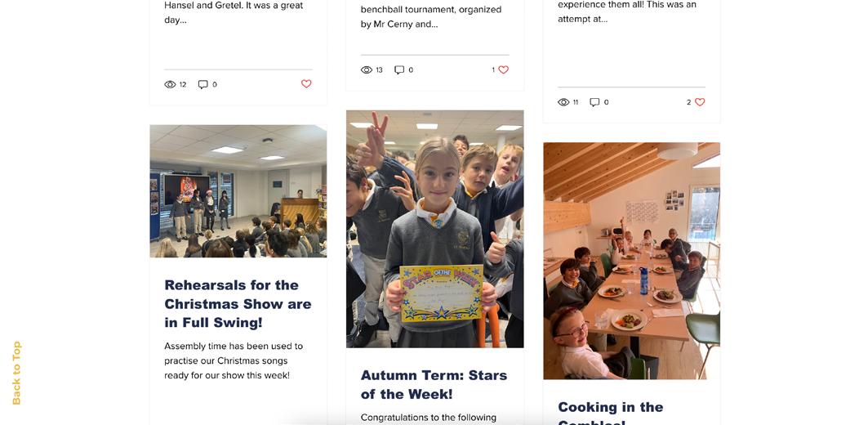Open 'Rehearsals for the Christmas Show' post title
868x425 pixels.
(x=238, y=304)
